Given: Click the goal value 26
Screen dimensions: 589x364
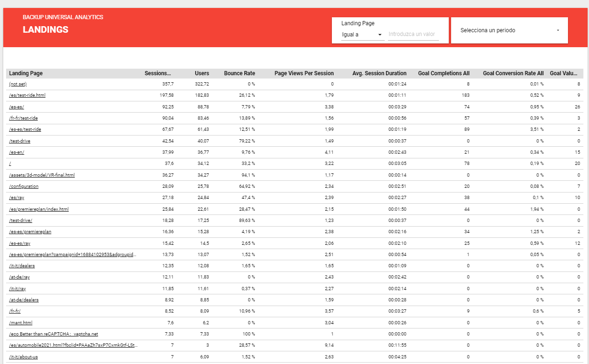Looking at the screenshot, I should point(577,107).
